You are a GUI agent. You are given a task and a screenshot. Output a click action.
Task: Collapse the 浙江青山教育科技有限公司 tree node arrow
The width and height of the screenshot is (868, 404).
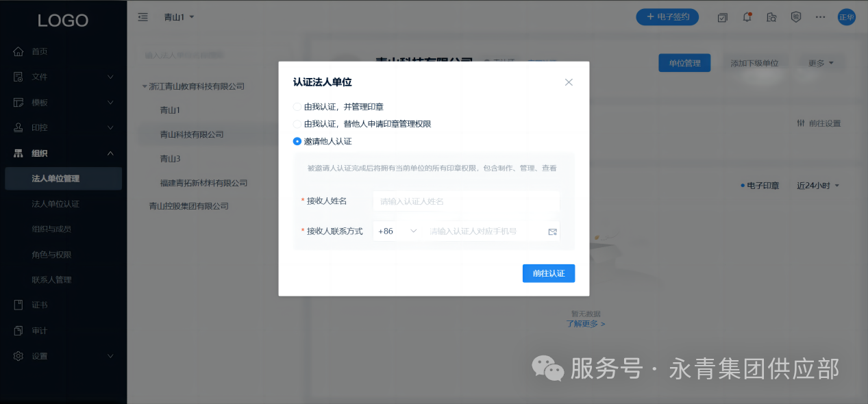pyautogui.click(x=145, y=86)
